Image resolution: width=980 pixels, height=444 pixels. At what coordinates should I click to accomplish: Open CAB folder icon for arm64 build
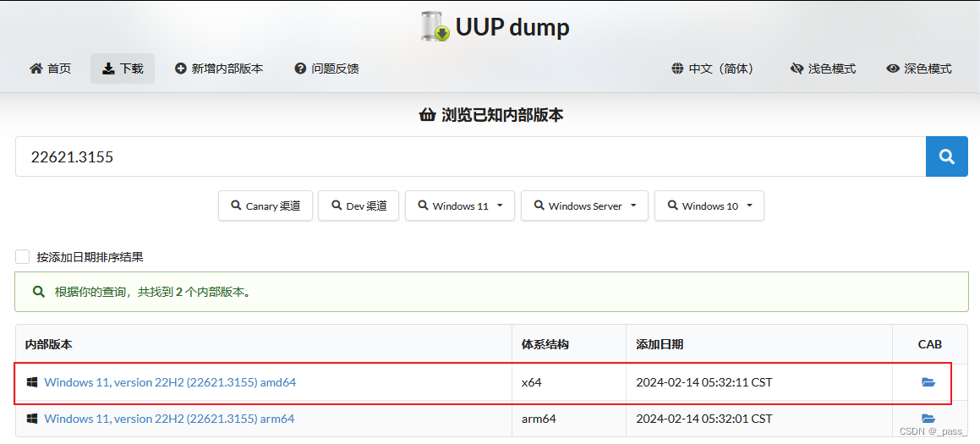click(928, 419)
